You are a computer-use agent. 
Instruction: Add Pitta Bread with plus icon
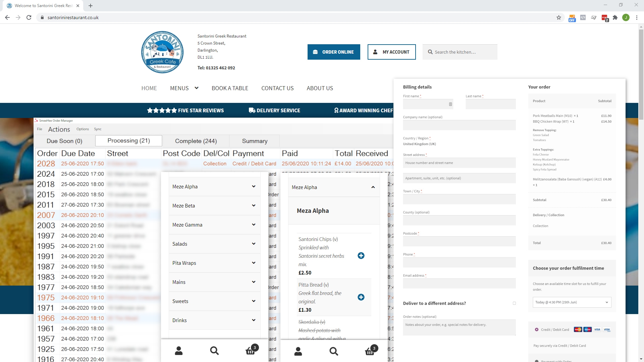click(x=361, y=297)
